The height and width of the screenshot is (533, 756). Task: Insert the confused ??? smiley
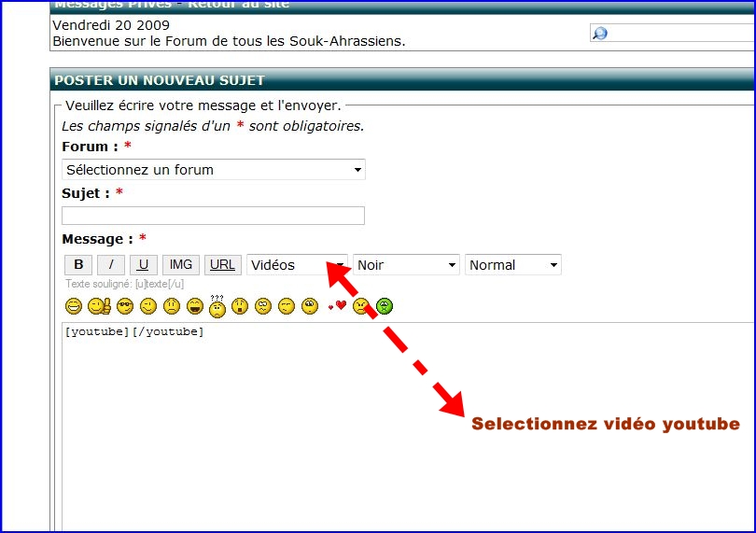pos(217,305)
